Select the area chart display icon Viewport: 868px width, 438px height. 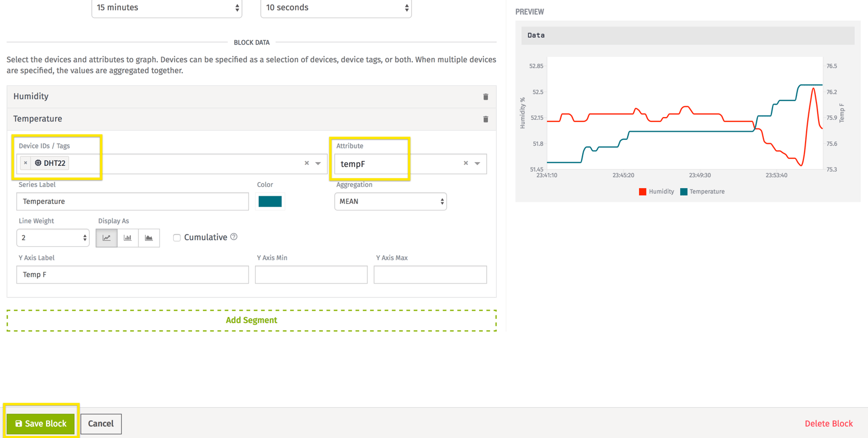pos(149,238)
